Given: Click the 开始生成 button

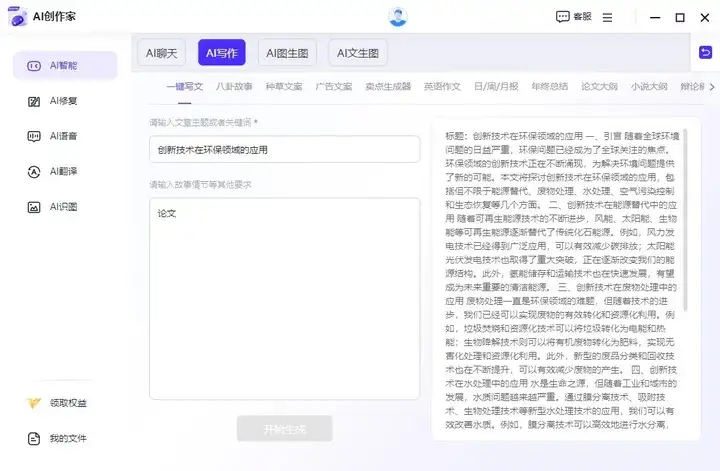Looking at the screenshot, I should [284, 428].
